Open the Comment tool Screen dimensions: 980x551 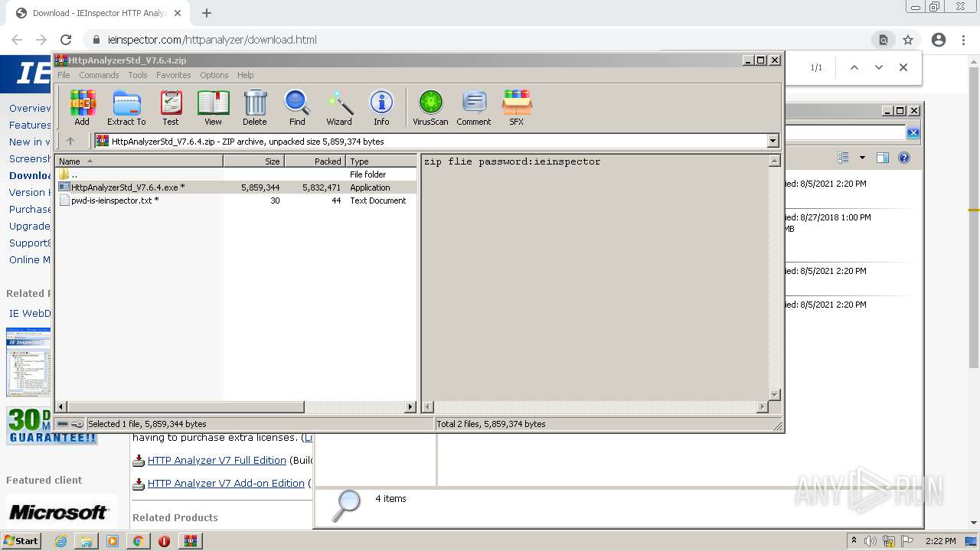tap(474, 107)
